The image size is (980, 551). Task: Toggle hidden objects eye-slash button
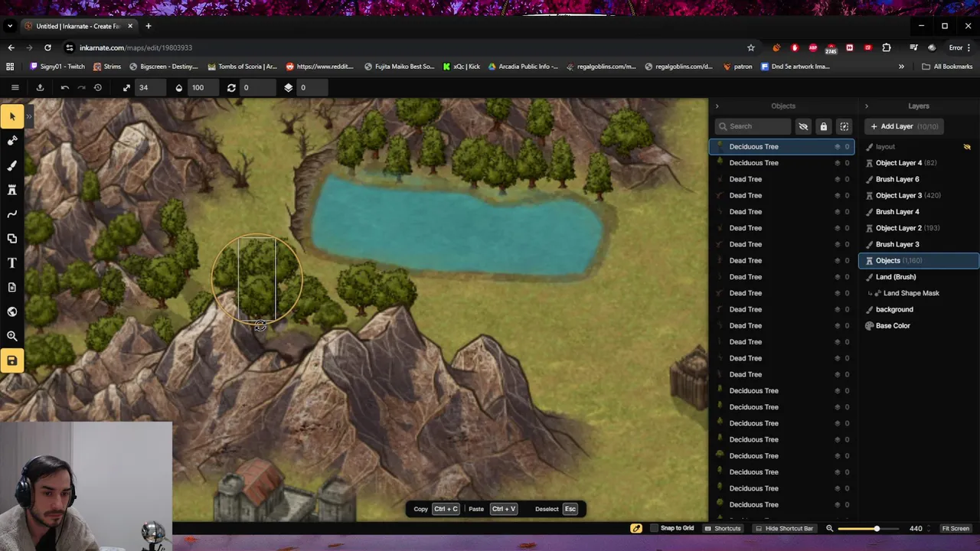click(x=803, y=126)
